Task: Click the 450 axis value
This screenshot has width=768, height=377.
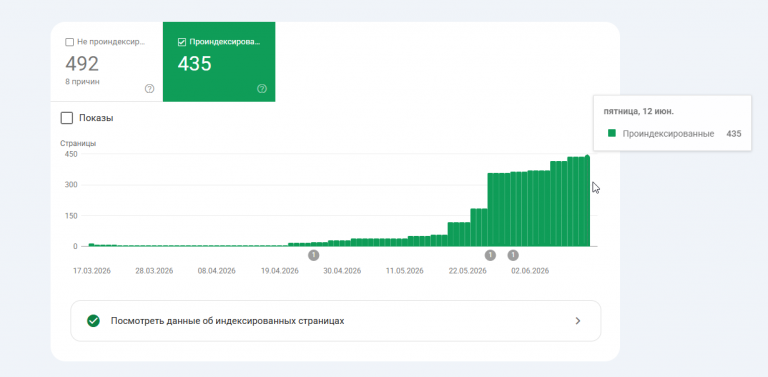Action: tap(72, 154)
